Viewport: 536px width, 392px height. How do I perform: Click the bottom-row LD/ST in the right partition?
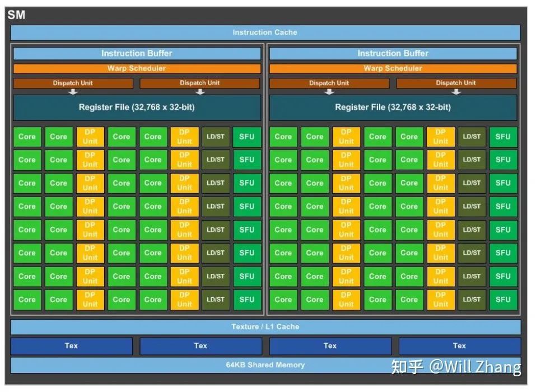pos(472,300)
